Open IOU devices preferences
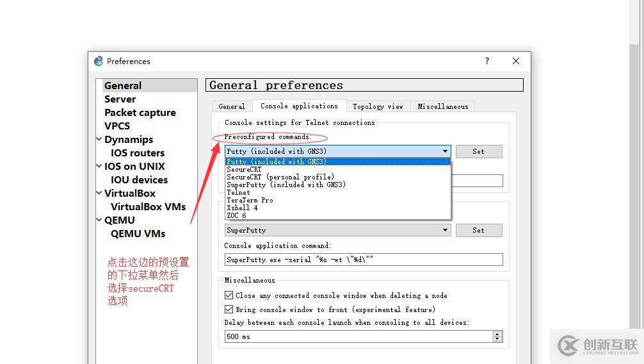Image resolution: width=644 pixels, height=364 pixels. pyautogui.click(x=139, y=179)
